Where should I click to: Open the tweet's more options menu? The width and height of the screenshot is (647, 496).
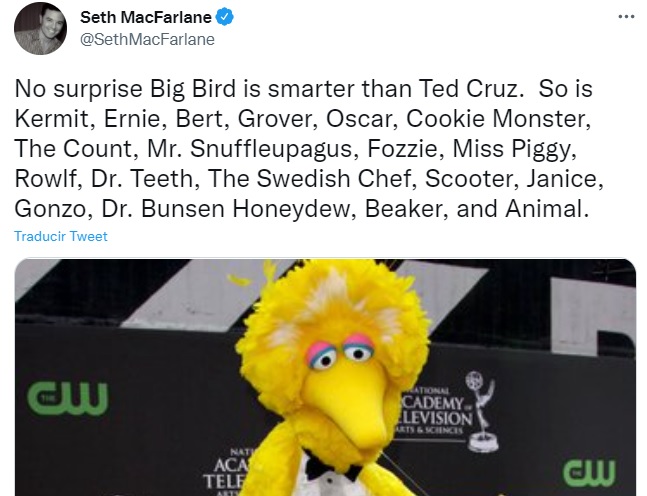626,17
